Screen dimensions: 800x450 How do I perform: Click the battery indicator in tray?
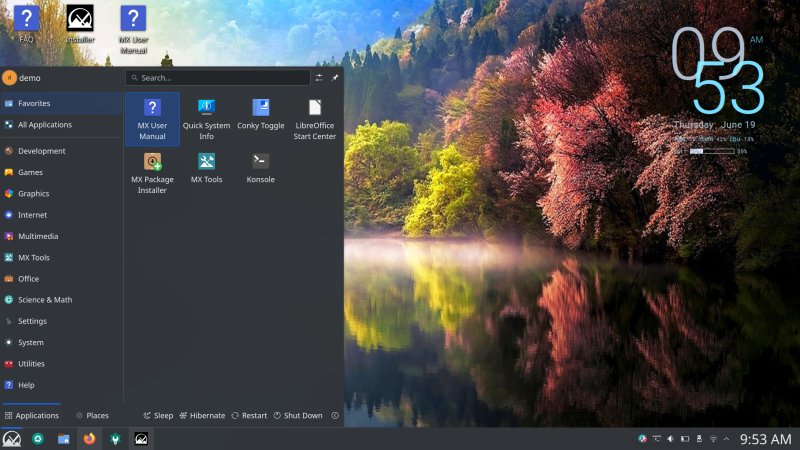pyautogui.click(x=685, y=439)
